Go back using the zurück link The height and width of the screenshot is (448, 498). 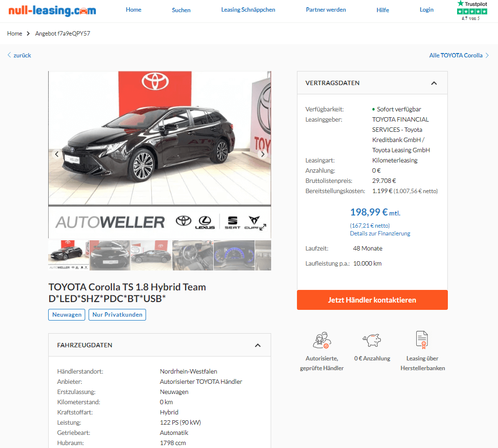click(19, 55)
